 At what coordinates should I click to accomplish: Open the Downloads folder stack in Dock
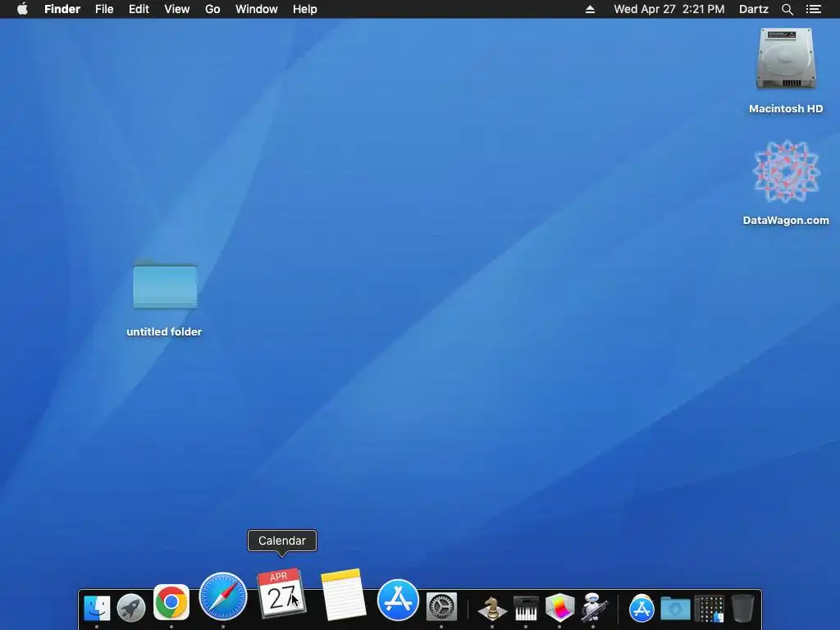coord(675,609)
